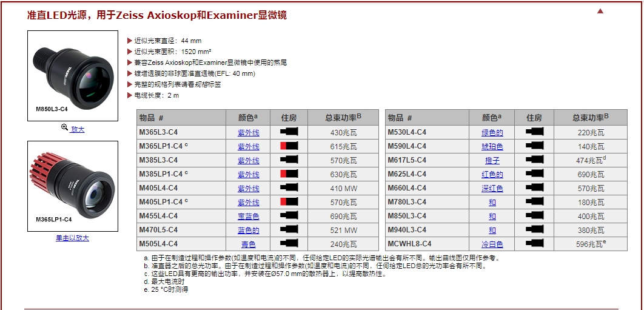Click the 总束功率 header in left table
This screenshot has width=644, height=310.
[343, 118]
